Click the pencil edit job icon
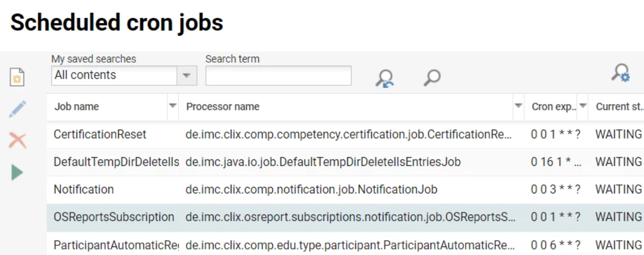Viewport: 644px width, 255px height. click(18, 109)
